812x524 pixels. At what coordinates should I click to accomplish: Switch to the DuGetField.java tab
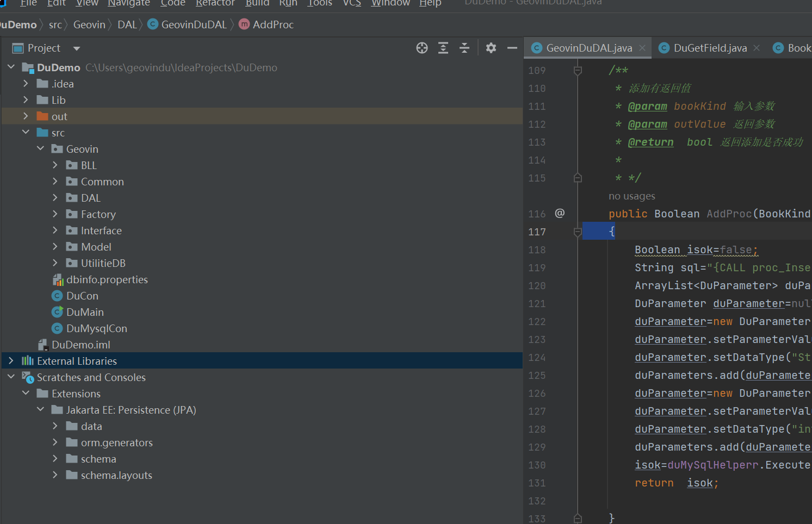(x=710, y=48)
